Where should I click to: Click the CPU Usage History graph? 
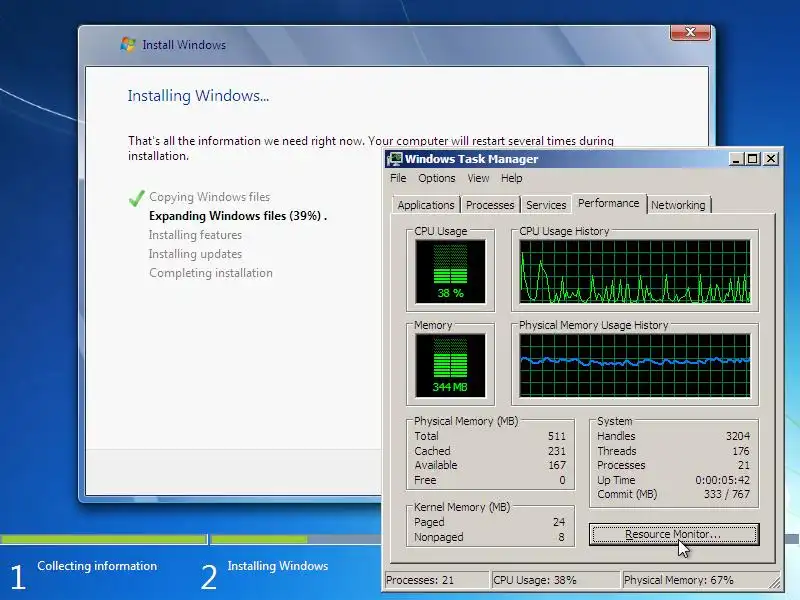click(635, 272)
